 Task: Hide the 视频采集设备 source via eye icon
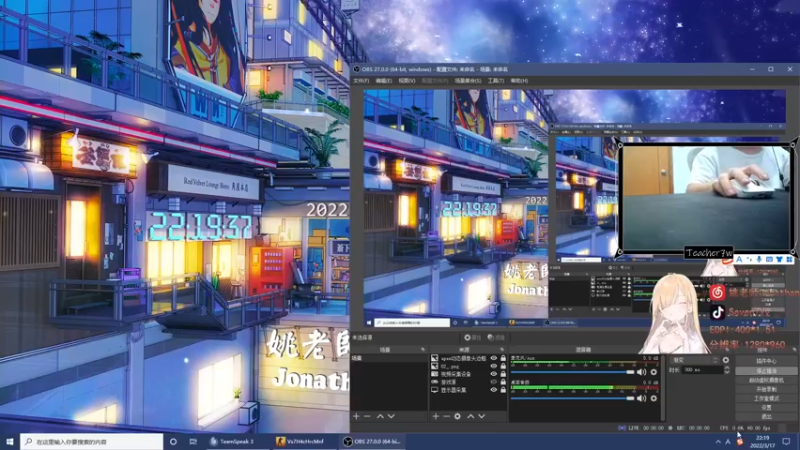(x=493, y=374)
